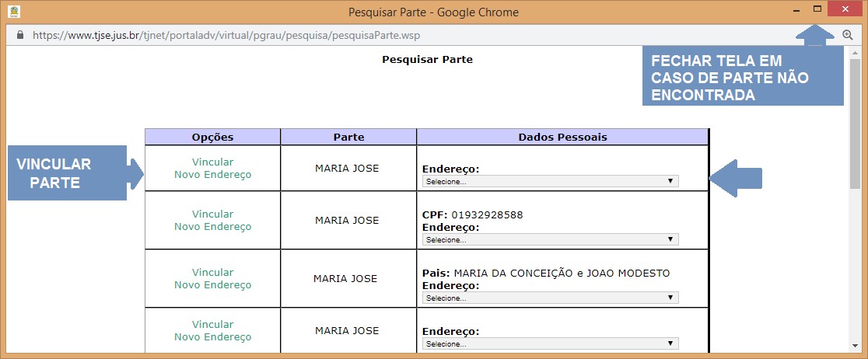The image size is (868, 359).
Task: Open Endereço dropdown under CPF 01932928588
Action: tap(550, 239)
